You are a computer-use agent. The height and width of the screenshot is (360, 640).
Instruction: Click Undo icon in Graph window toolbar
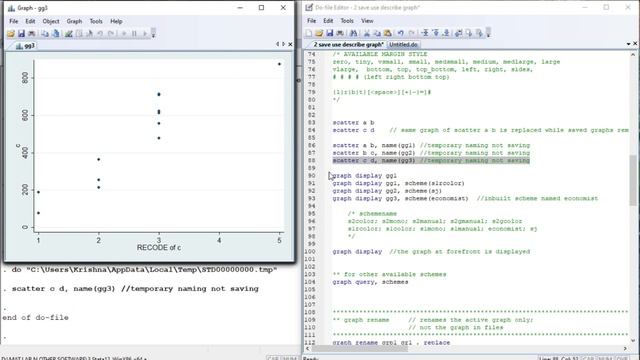click(x=100, y=33)
